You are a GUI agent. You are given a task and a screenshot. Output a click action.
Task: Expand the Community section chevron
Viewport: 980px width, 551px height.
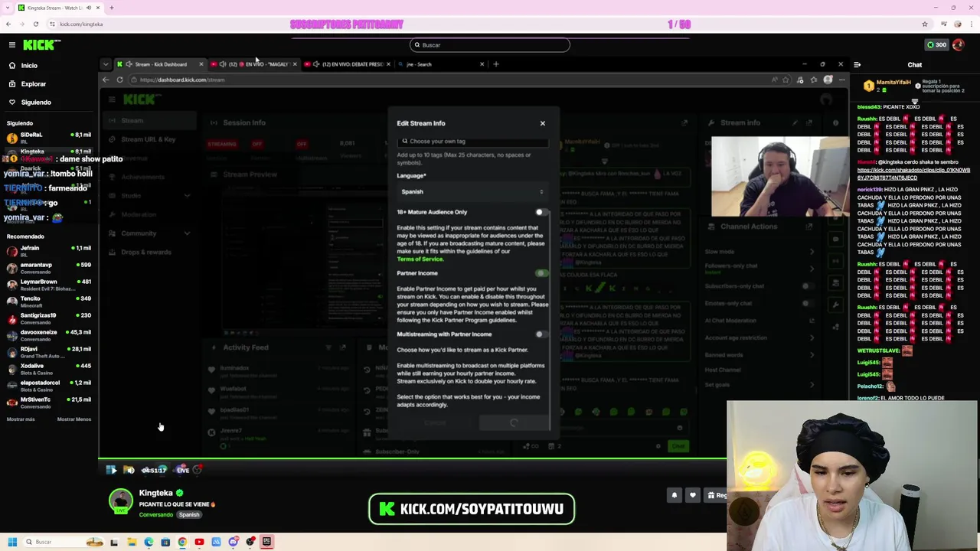coord(187,233)
